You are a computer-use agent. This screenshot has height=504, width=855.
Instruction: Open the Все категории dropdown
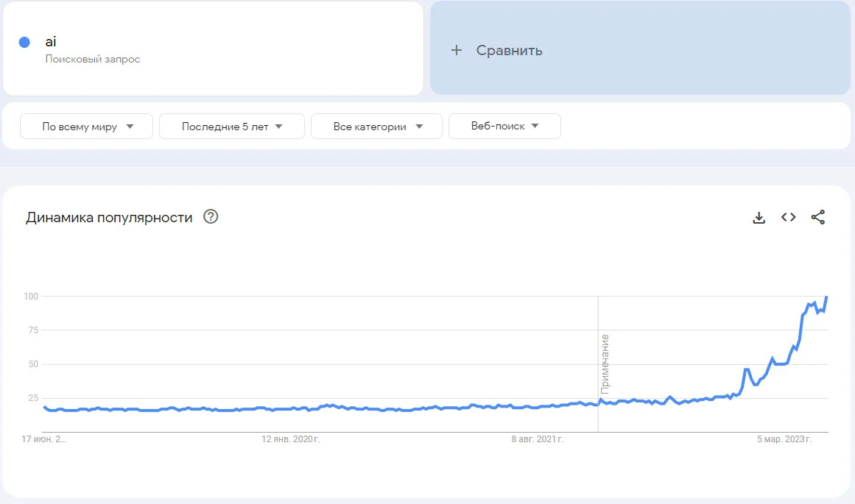(376, 127)
